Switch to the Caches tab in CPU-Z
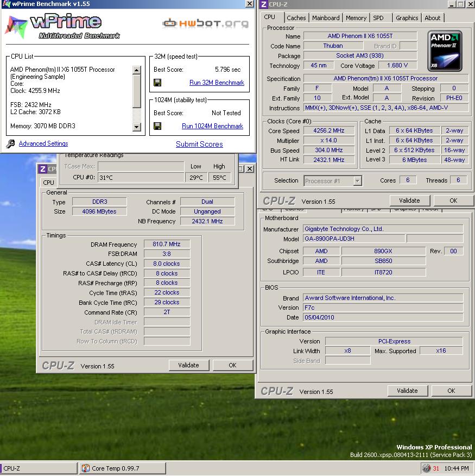 [x=296, y=18]
